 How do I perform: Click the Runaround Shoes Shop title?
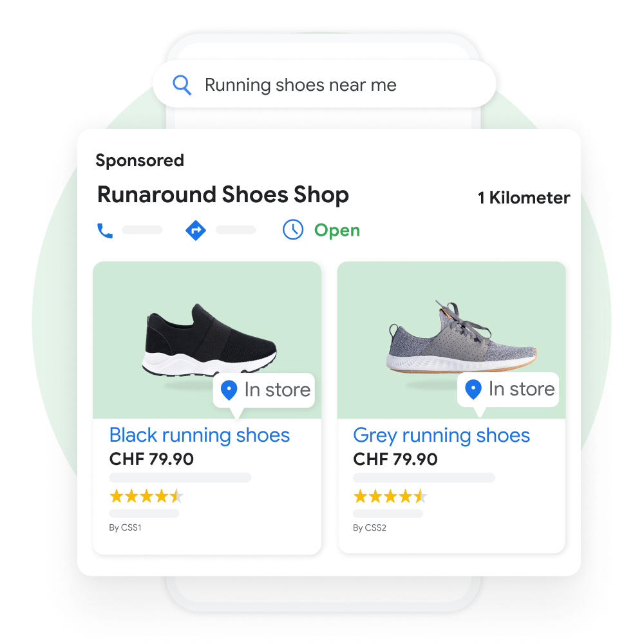click(223, 194)
